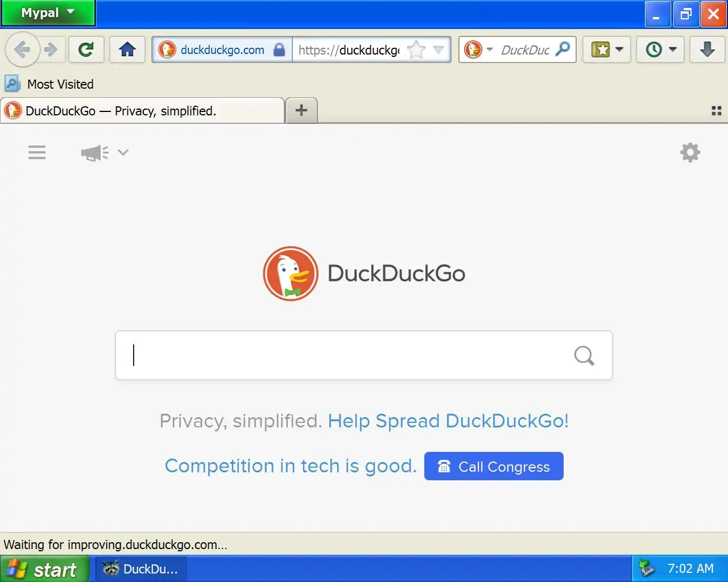Select DuckDu... taskbar window button
Viewport: 728px width, 582px height.
[x=140, y=569]
